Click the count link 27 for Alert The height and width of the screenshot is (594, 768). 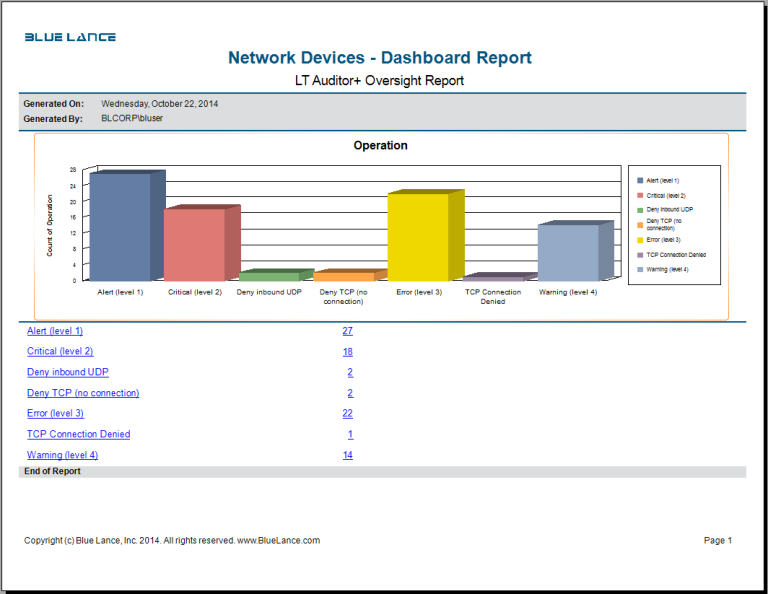tap(348, 331)
